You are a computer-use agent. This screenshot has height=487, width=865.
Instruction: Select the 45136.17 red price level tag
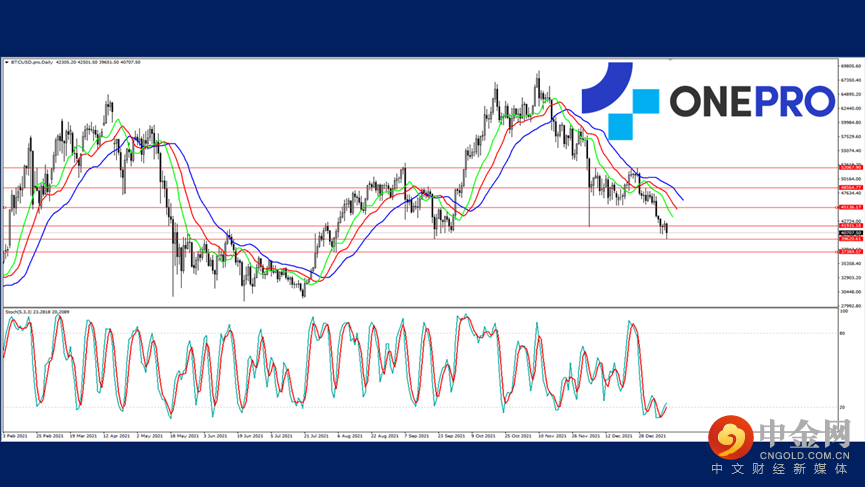(851, 207)
